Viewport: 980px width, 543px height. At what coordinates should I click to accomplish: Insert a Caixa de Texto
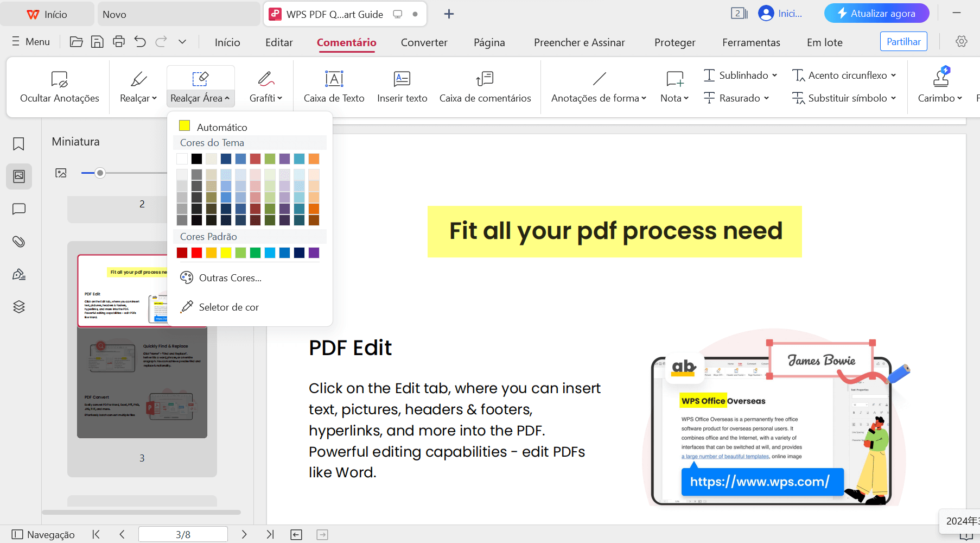pos(334,86)
